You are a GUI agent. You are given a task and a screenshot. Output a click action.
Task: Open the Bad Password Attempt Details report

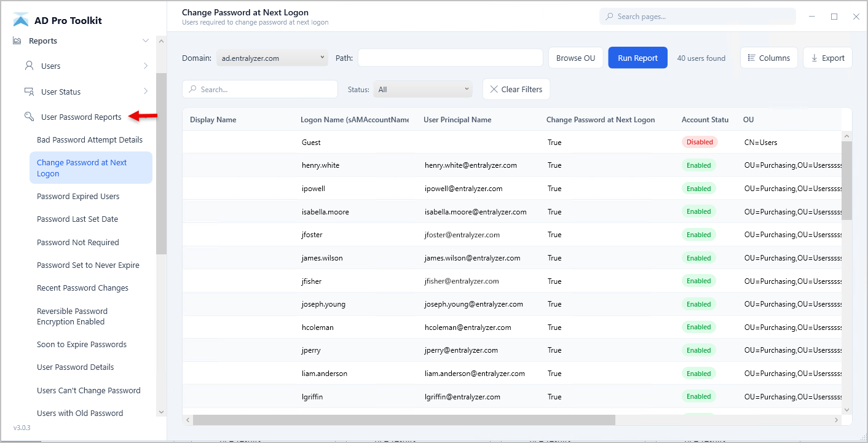click(90, 139)
